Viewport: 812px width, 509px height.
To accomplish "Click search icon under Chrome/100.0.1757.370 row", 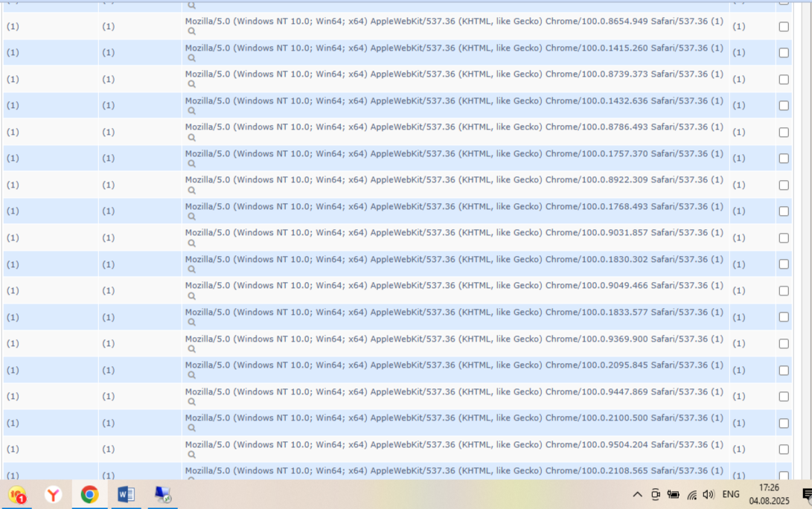I will [x=191, y=164].
